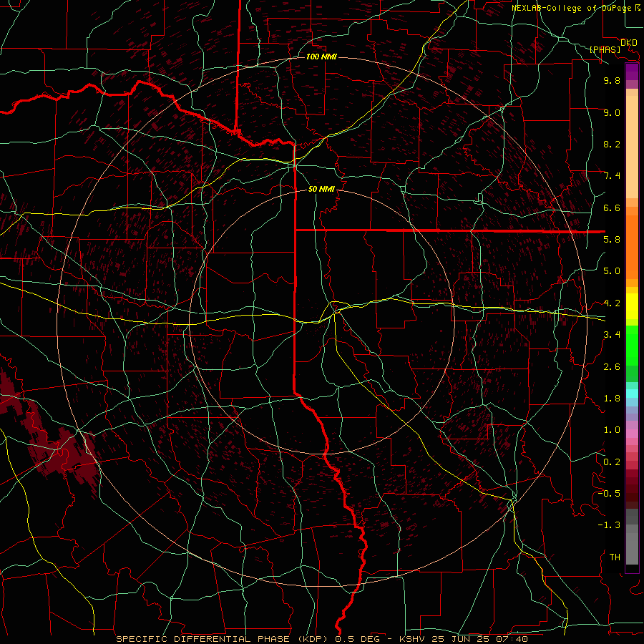Viewport: 644px width, 644px height.
Task: Click the purple top segment of color scale
Action: pos(632,72)
